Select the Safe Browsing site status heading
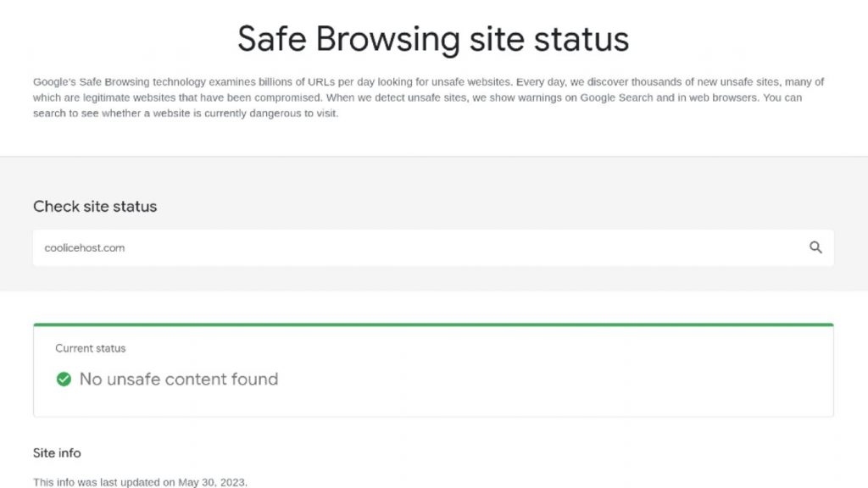Image resolution: width=868 pixels, height=488 pixels. coord(433,38)
